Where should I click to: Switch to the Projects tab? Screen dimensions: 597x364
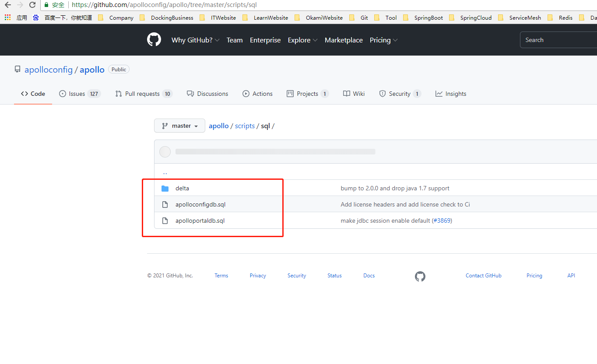(x=307, y=94)
